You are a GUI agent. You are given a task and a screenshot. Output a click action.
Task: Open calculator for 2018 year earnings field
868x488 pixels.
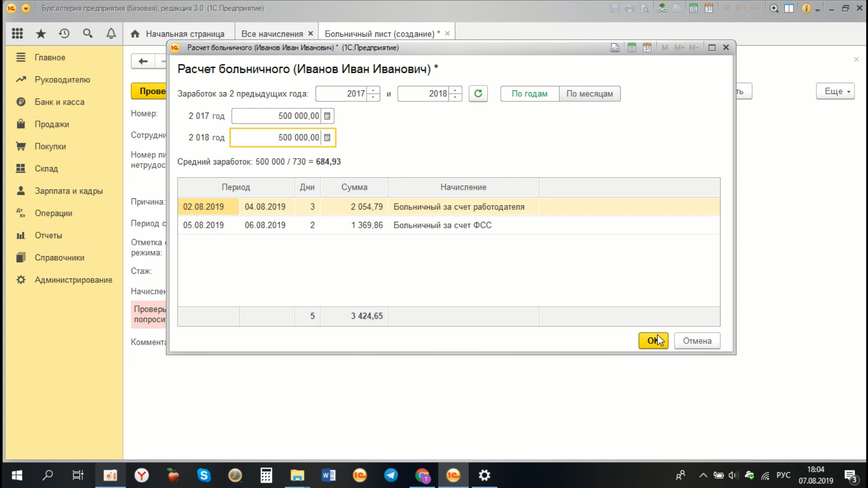[x=327, y=138]
